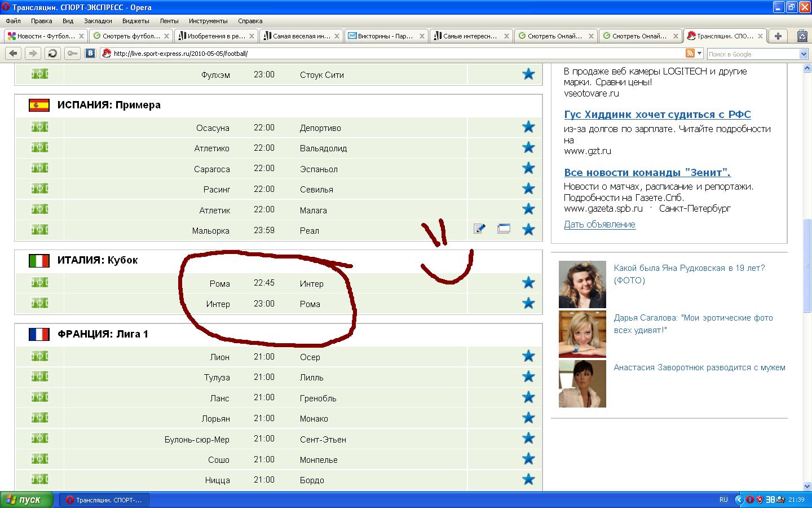This screenshot has height=508, width=812.
Task: Favorite the Сошо – Монпелье match star
Action: [528, 459]
